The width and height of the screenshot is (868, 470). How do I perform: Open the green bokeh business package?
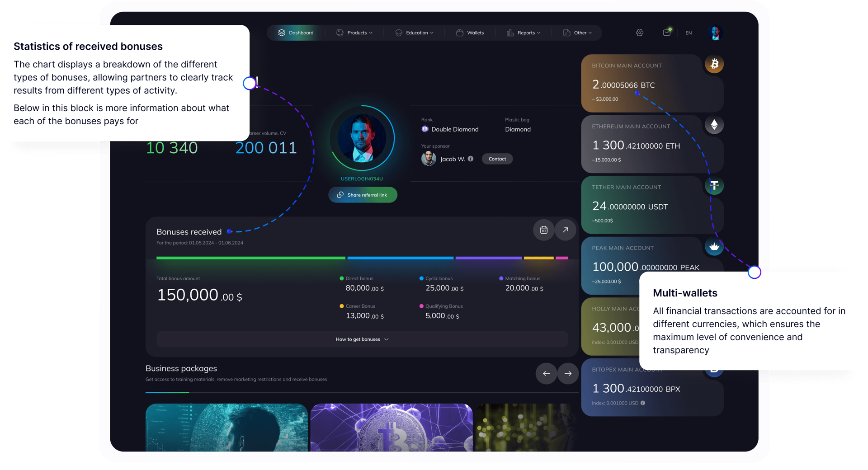click(527, 428)
